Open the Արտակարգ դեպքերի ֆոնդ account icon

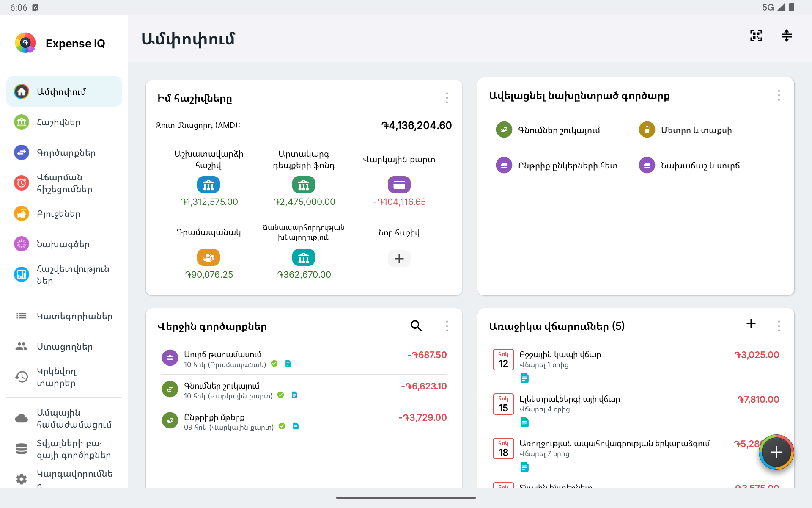(x=304, y=185)
